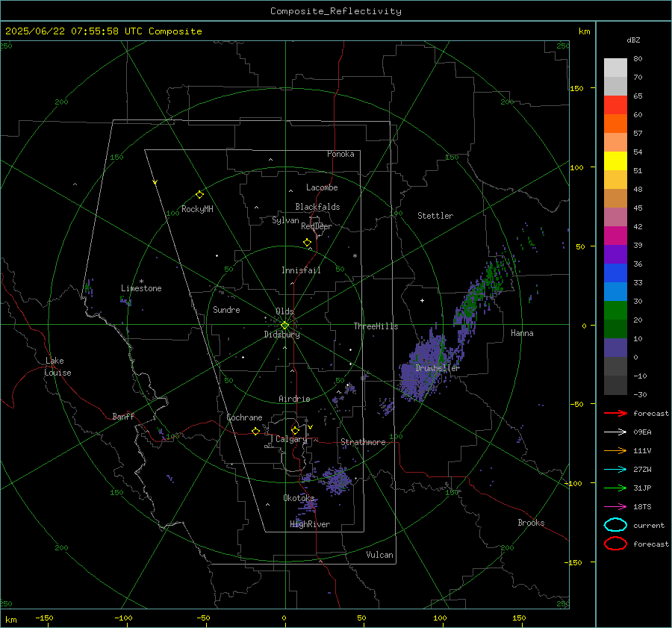Select the 39 dBZ magenta color swatch
672x628 pixels.
(x=615, y=236)
